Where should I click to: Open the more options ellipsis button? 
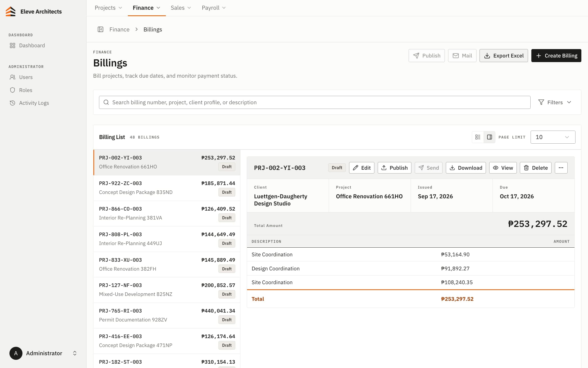tap(561, 168)
